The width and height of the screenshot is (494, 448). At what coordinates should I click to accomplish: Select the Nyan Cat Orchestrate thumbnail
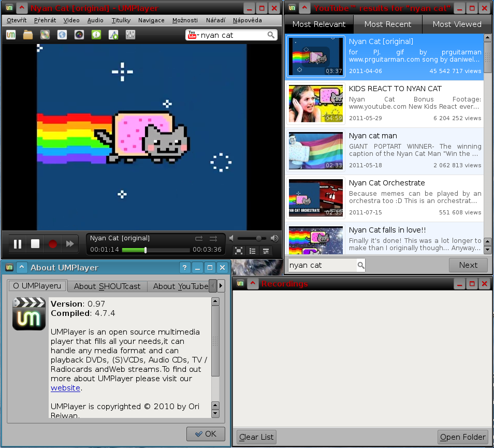click(x=316, y=198)
